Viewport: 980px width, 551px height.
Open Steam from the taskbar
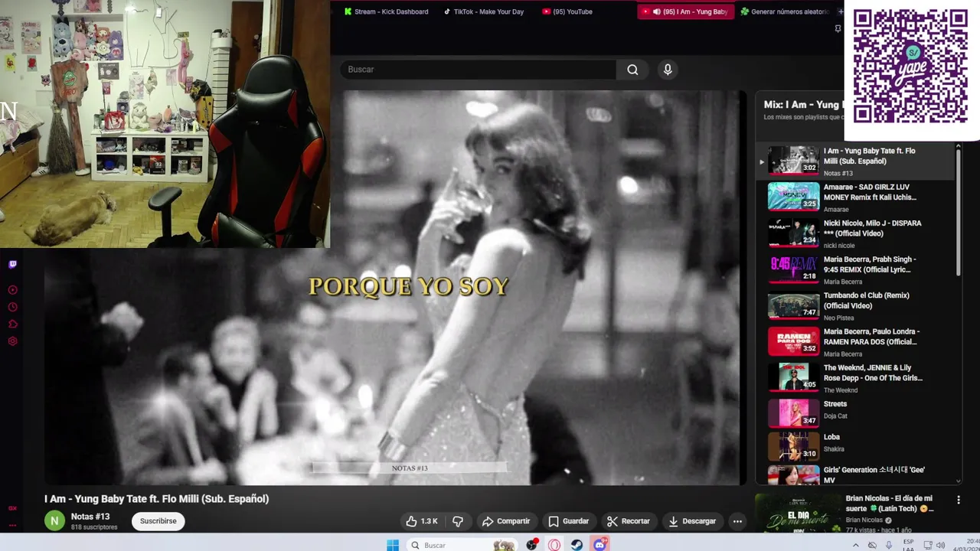(x=577, y=545)
